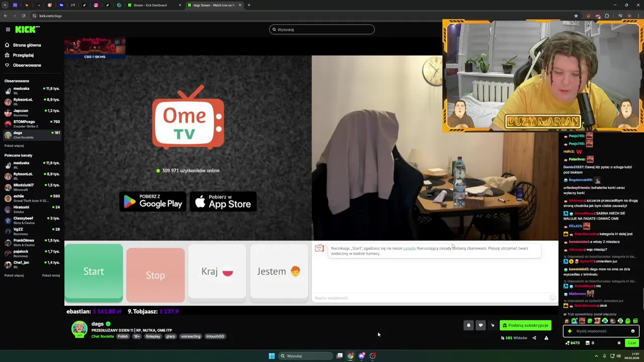Click the Wyszukaj search field on Kick
The image size is (644, 362).
pos(322,30)
